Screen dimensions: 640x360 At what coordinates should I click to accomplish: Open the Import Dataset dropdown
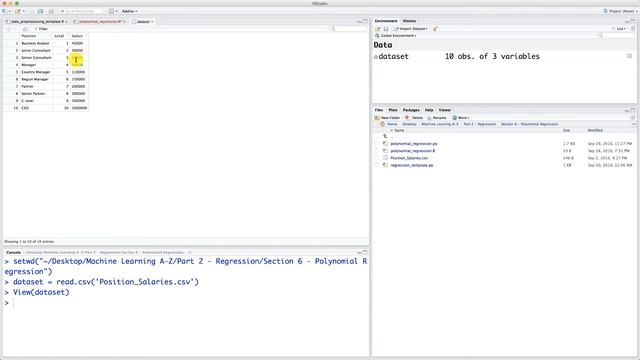point(411,29)
